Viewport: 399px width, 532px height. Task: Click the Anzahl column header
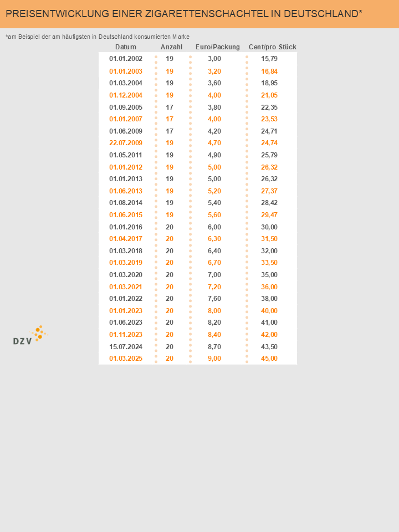[x=171, y=47]
